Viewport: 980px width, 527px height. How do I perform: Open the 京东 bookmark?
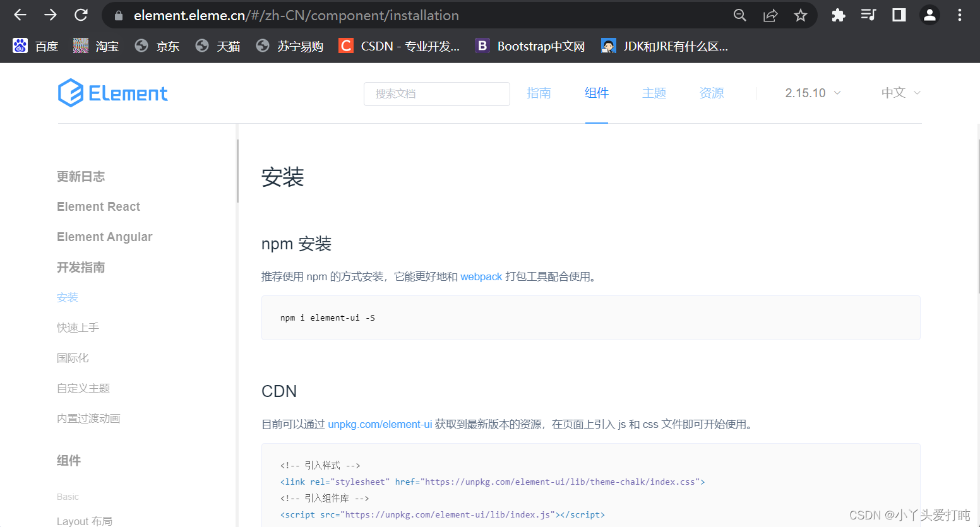coord(157,46)
